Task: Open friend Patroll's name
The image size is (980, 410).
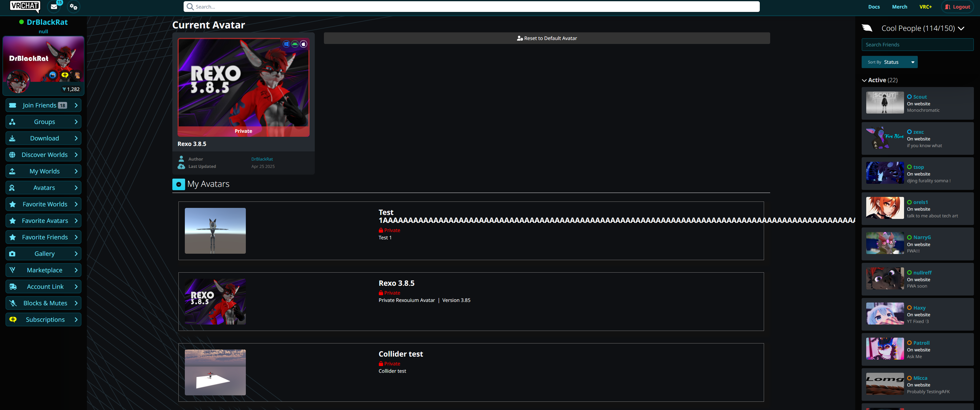Action: 921,343
